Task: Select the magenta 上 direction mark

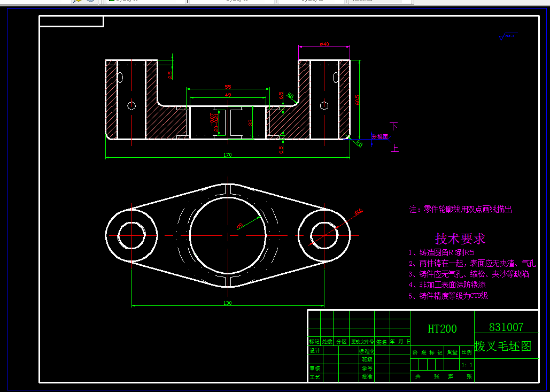Action: point(394,148)
